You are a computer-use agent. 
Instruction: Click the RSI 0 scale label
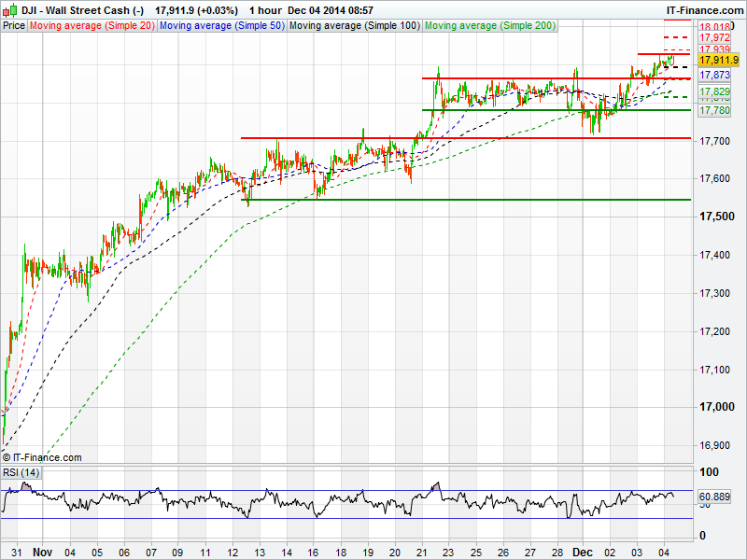tap(702, 536)
